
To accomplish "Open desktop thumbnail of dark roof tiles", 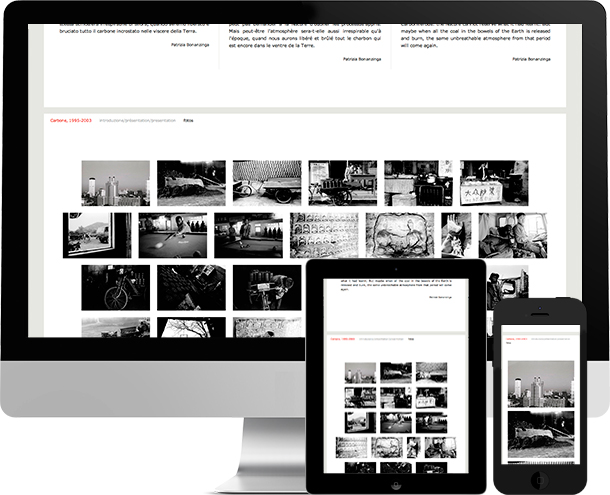I will click(x=191, y=288).
